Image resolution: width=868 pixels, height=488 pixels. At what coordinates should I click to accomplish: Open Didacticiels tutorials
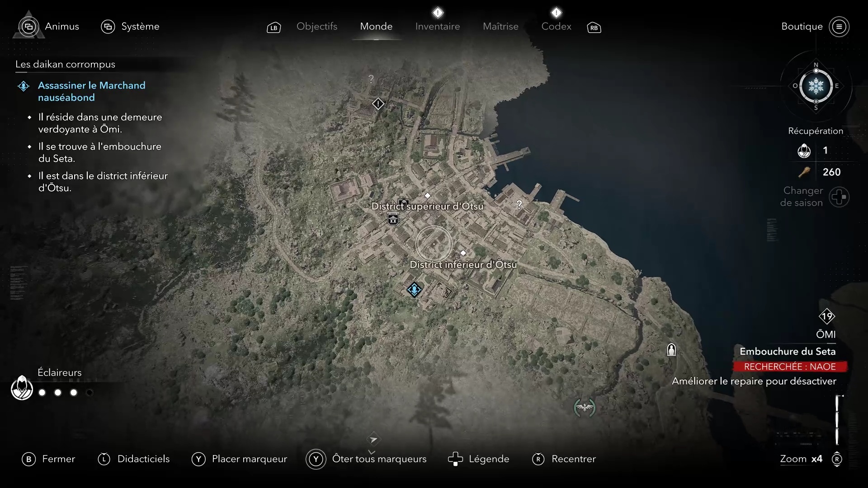[x=134, y=459]
